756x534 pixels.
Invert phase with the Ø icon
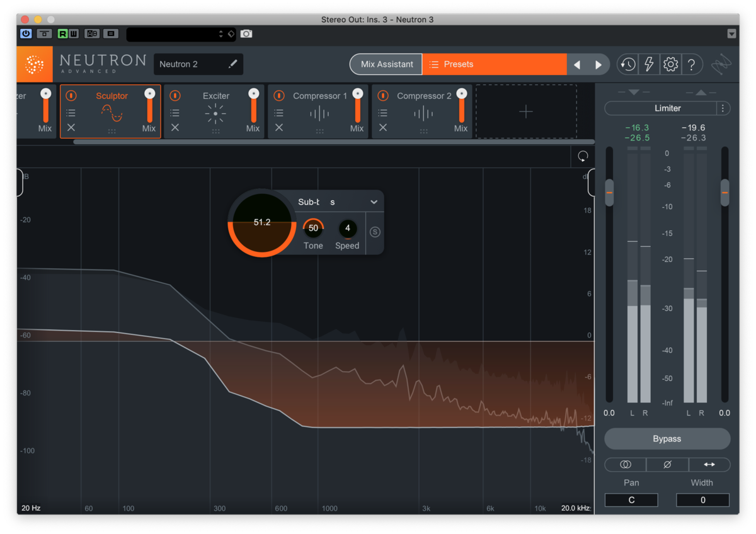pos(668,464)
